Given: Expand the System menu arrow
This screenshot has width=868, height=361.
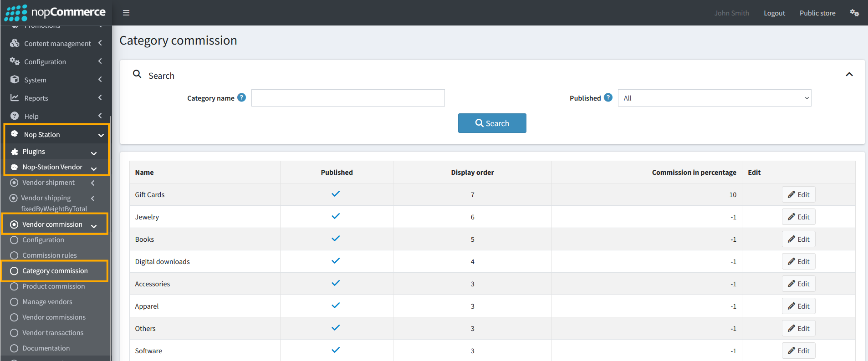Looking at the screenshot, I should tap(100, 79).
